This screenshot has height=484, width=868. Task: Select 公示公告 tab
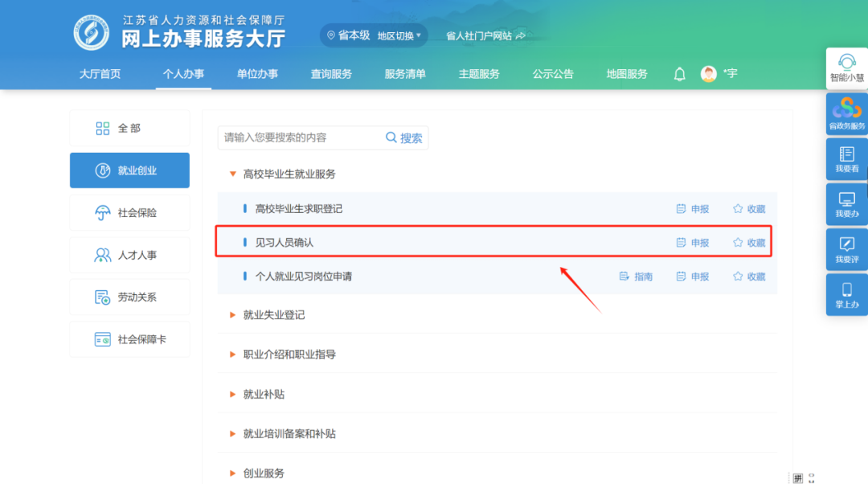[553, 74]
